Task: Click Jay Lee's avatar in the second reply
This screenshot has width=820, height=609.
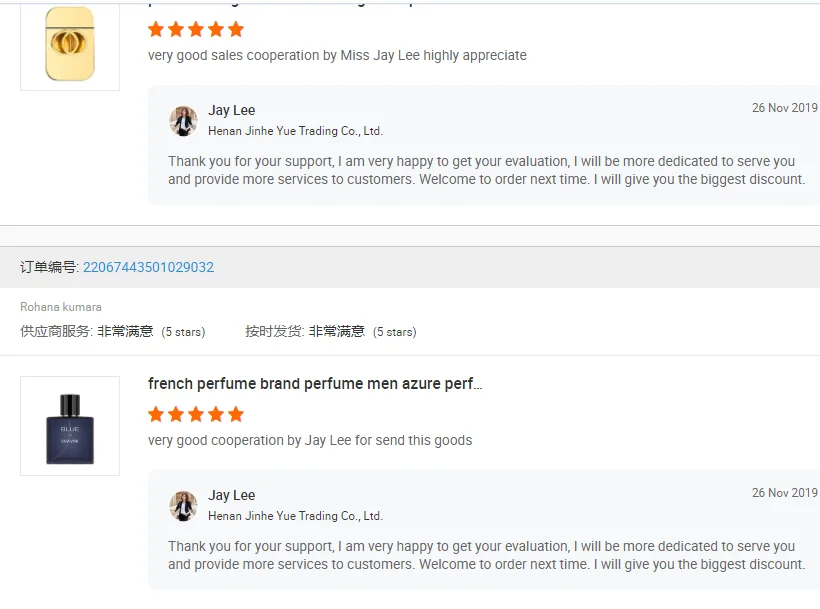Action: 183,506
